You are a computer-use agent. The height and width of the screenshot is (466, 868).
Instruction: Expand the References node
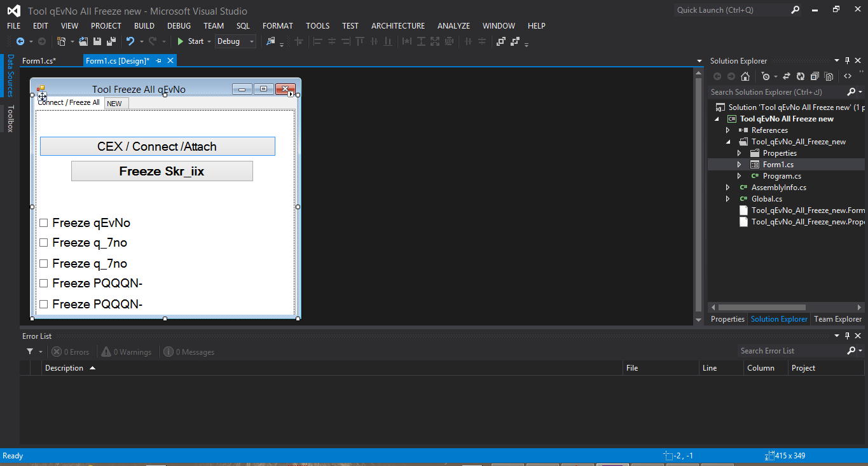728,130
